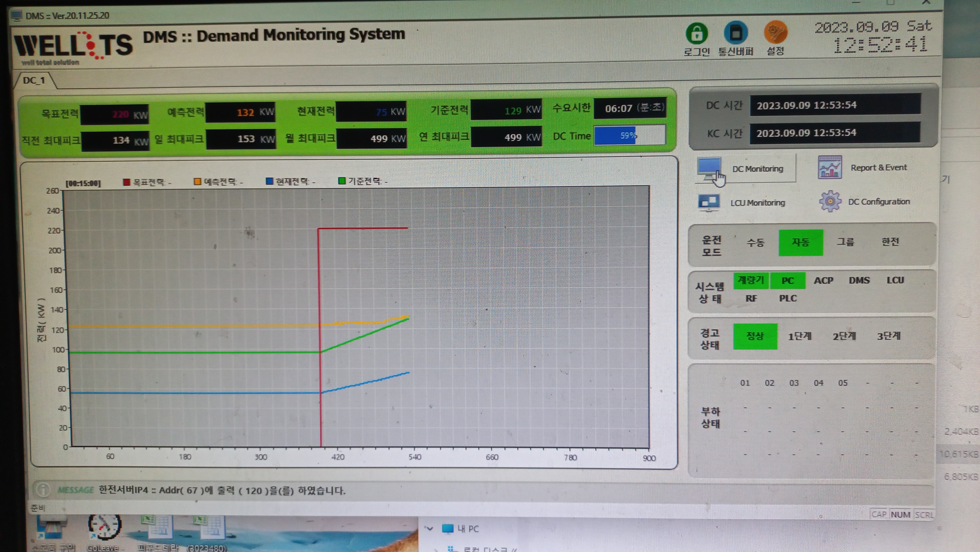Switch operation mode to 그룹
Image resolution: width=980 pixels, height=552 pixels.
pyautogui.click(x=845, y=242)
